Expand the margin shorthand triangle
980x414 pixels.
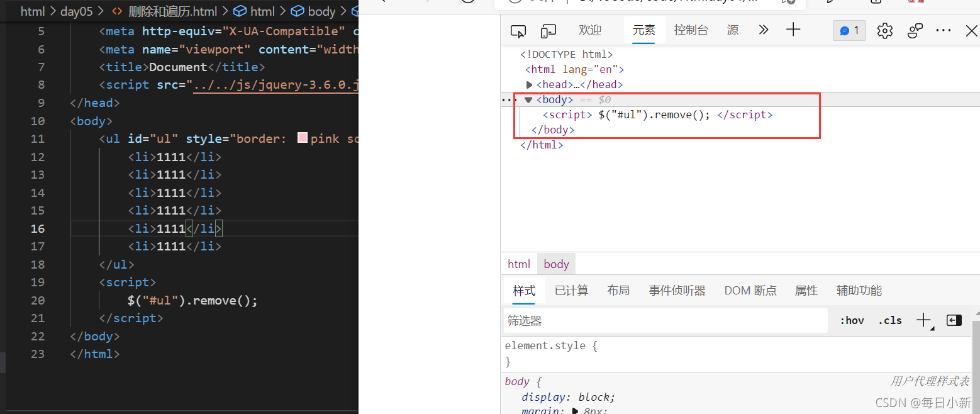[575, 411]
